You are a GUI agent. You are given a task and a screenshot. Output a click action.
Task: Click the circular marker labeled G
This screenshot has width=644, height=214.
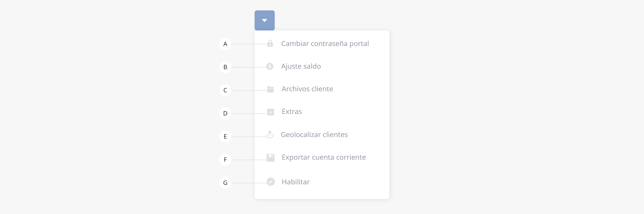(x=225, y=183)
